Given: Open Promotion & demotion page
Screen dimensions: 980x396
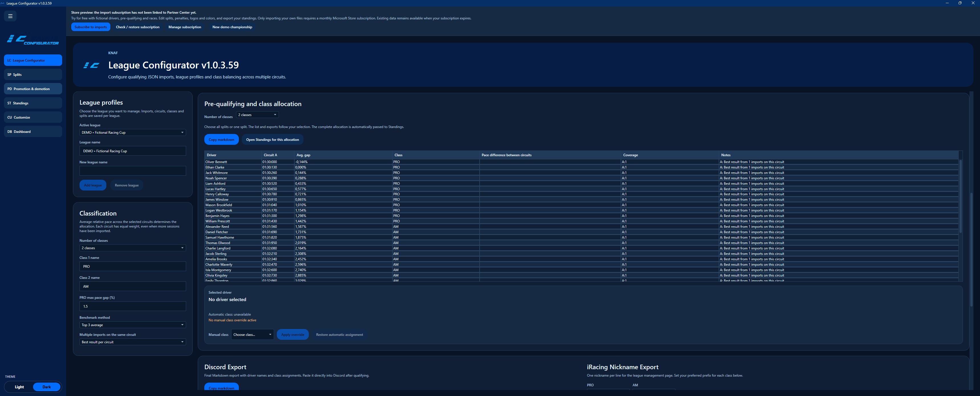Looking at the screenshot, I should coord(33,89).
